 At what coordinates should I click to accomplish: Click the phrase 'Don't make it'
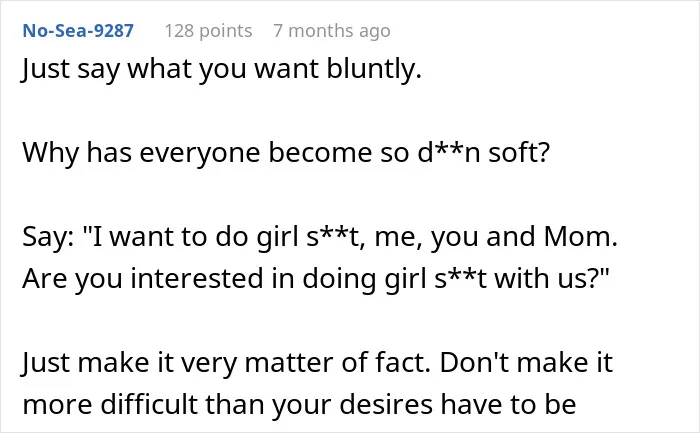(x=526, y=362)
